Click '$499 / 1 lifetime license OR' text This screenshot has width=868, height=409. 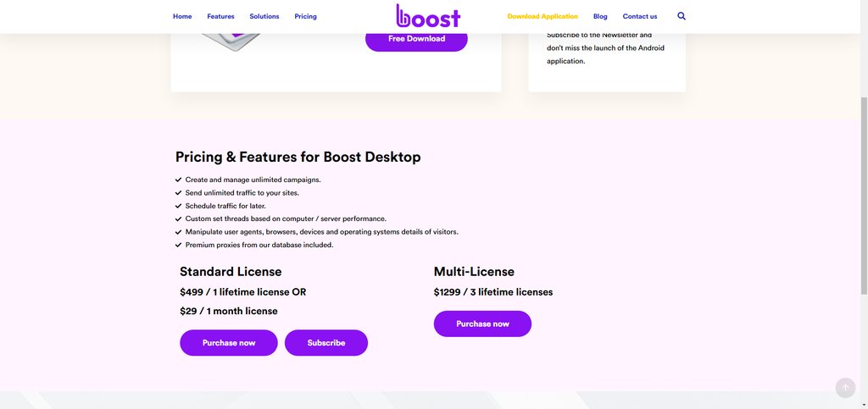(243, 292)
